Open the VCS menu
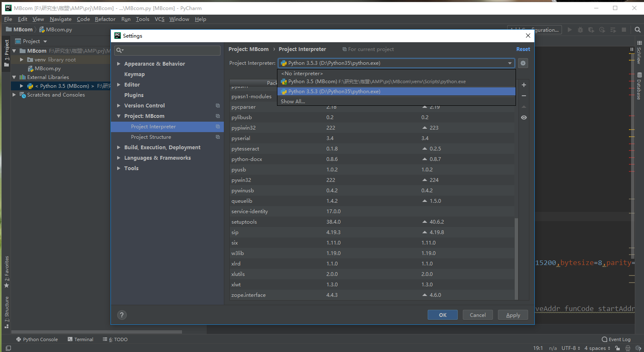The width and height of the screenshot is (644, 352). 159,19
